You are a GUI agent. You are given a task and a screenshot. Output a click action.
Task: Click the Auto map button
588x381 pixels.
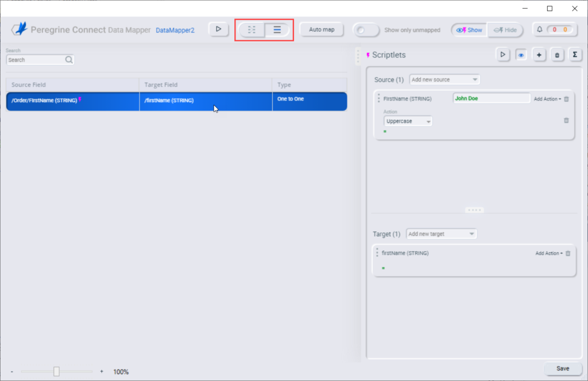[322, 29]
